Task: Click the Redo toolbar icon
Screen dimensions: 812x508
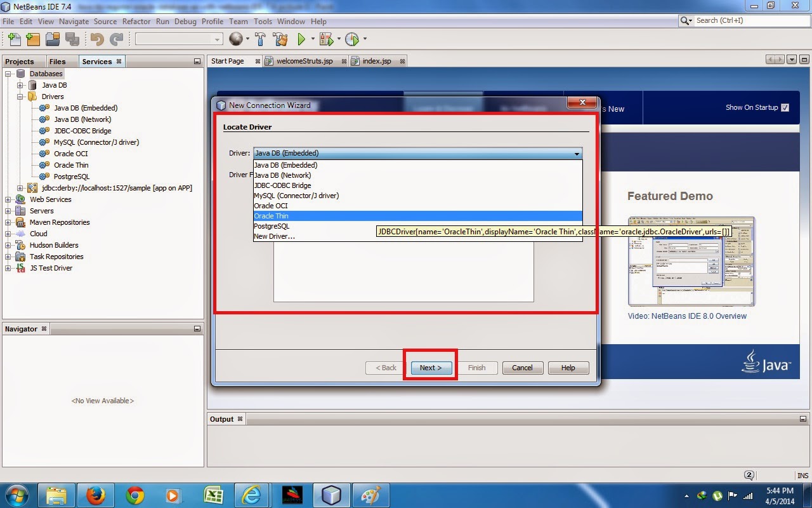Action: (116, 39)
